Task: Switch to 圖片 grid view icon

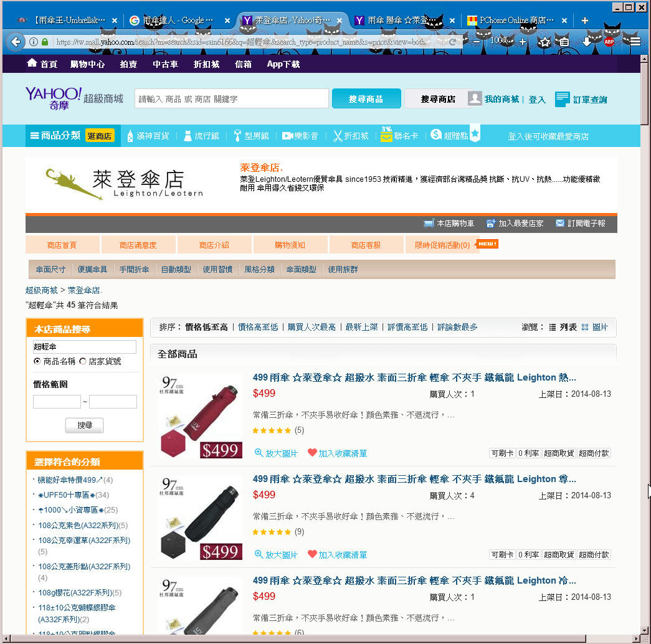Action: 584,327
